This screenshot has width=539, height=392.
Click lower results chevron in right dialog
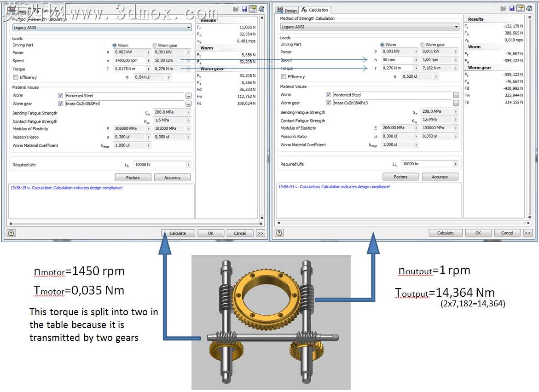click(530, 217)
